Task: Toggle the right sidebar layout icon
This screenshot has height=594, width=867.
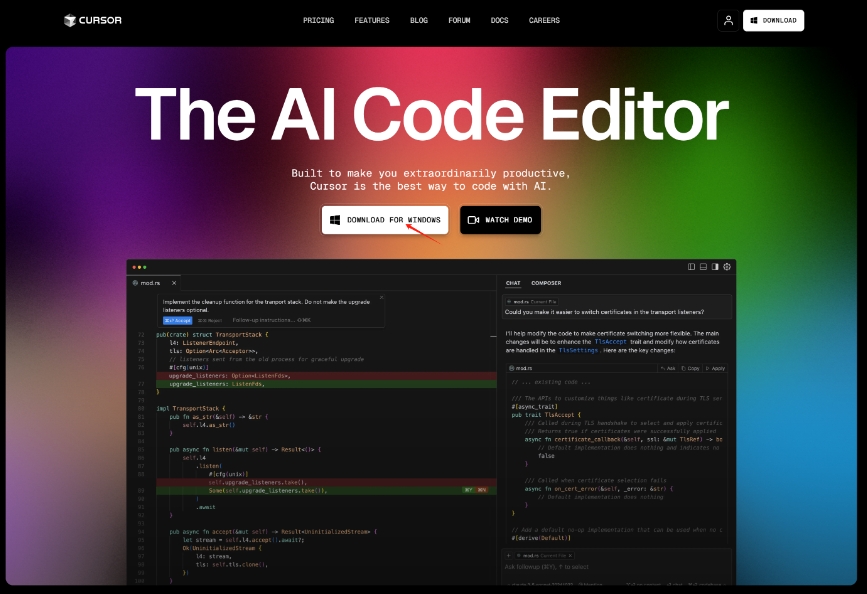Action: pos(715,267)
